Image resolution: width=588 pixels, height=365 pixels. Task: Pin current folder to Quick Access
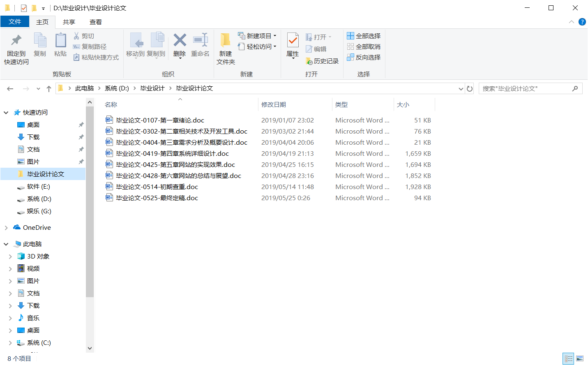15,47
